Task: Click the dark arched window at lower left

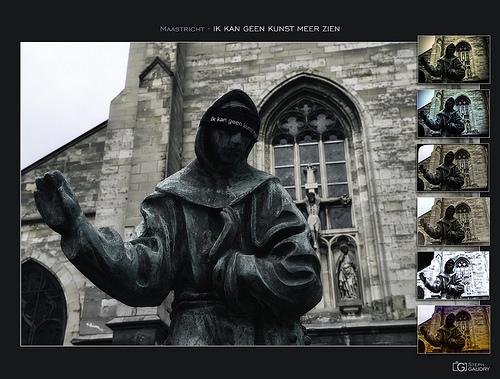Action: pos(43,303)
